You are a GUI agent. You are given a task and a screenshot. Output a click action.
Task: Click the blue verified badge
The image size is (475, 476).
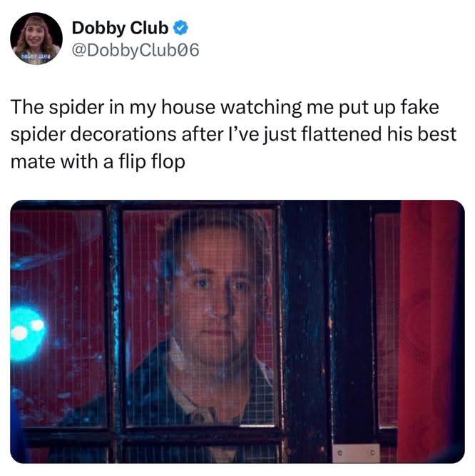click(x=180, y=28)
